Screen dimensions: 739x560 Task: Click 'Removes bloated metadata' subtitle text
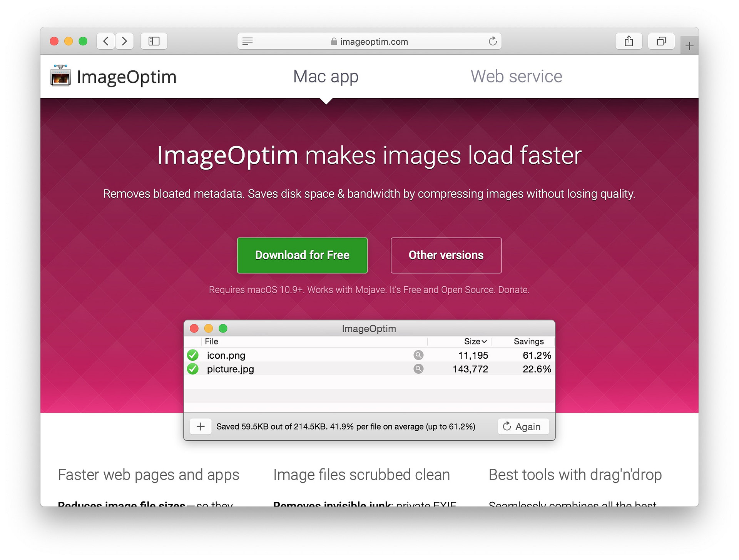[x=369, y=194]
